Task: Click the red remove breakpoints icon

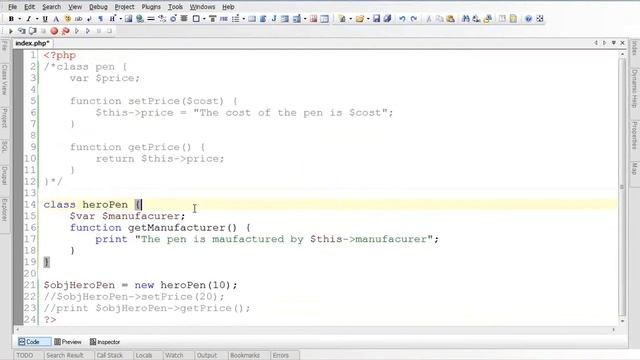Action: click(x=65, y=31)
